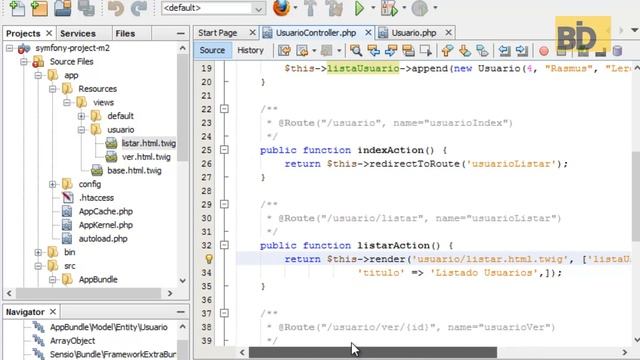The height and width of the screenshot is (360, 640).
Task: Click Previous Bookmark icon
Action: 447,51
